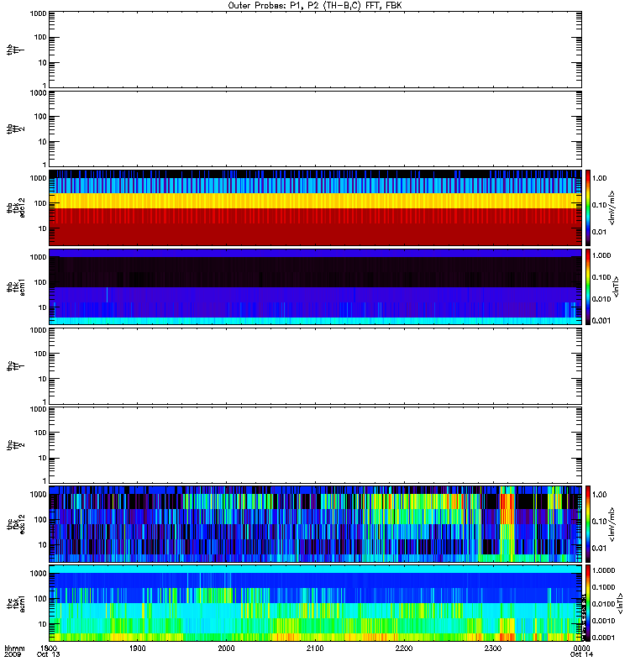Click "0.010" on the thb scm1 color bar

tap(601, 299)
